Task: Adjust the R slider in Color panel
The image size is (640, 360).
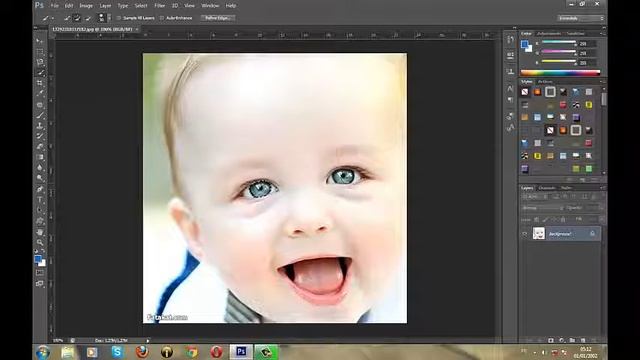Action: click(x=558, y=43)
